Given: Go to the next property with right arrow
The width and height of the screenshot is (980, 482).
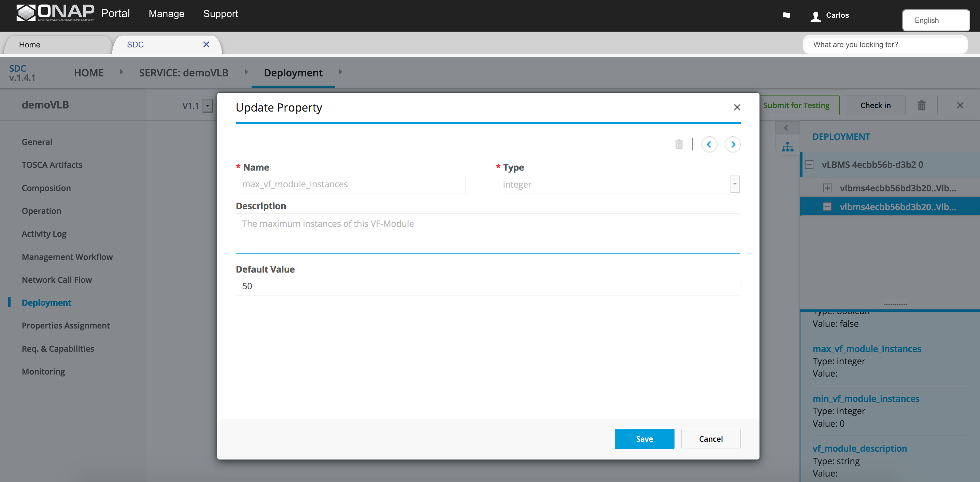Looking at the screenshot, I should click(x=733, y=144).
